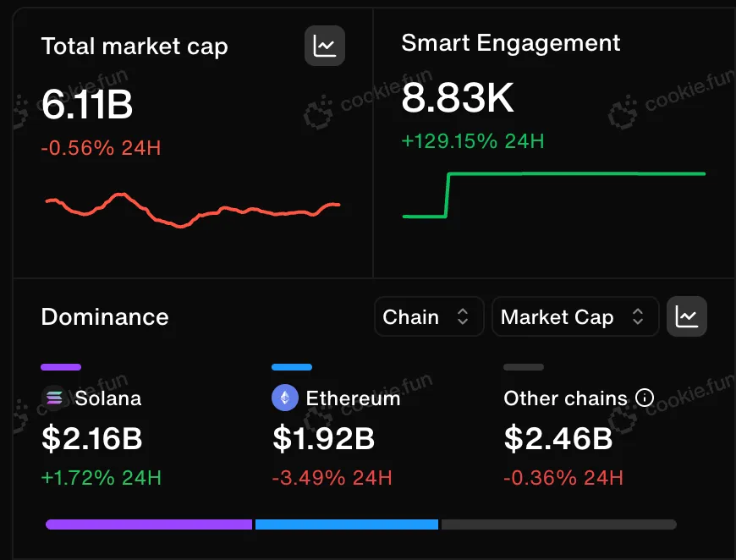Screen dimensions: 736x560
Task: Click the purple Solana dominance bar segment
Action: coord(149,524)
